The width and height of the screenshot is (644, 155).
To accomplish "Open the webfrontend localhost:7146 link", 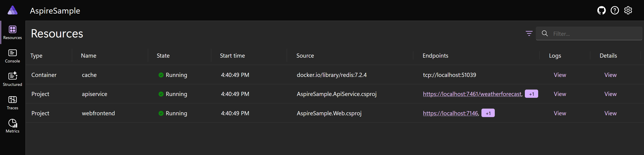I will pos(450,113).
